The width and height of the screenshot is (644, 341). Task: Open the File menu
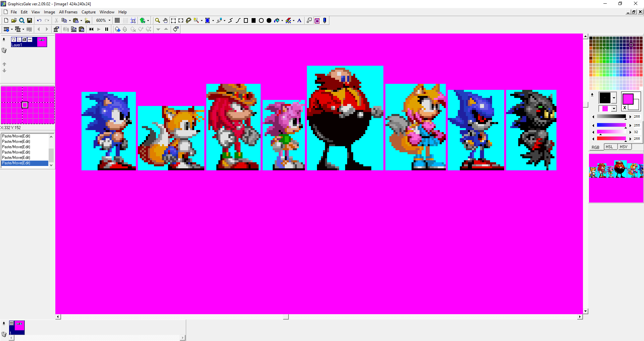coord(14,12)
